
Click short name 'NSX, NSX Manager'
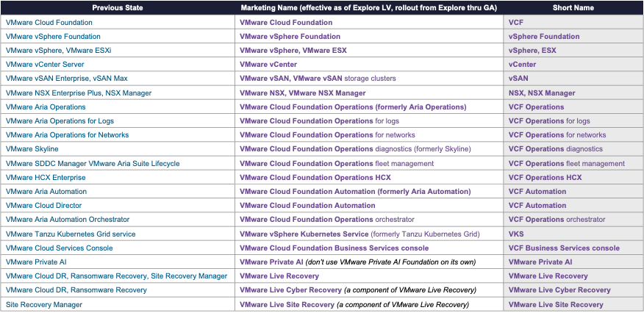pos(573,93)
